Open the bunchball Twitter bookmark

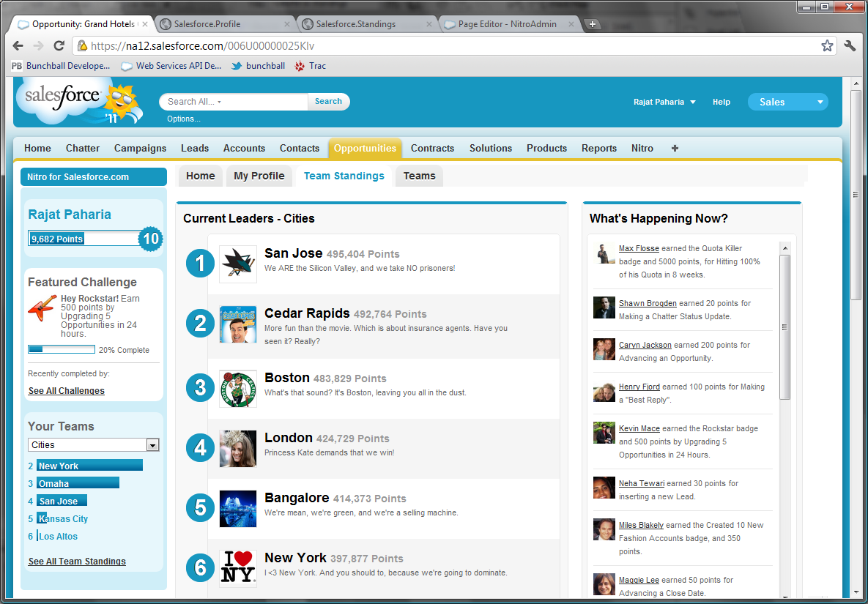[258, 66]
